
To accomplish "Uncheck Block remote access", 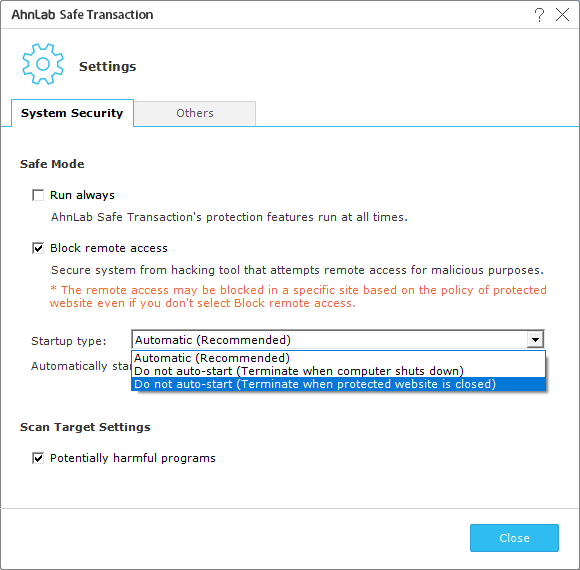I will 38,248.
